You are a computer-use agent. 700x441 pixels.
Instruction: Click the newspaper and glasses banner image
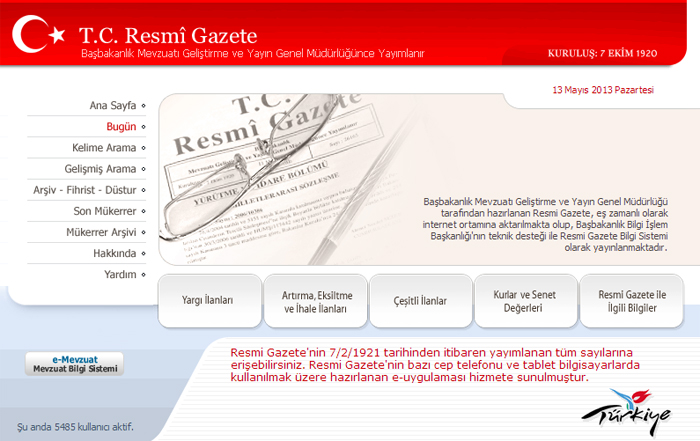(286, 179)
